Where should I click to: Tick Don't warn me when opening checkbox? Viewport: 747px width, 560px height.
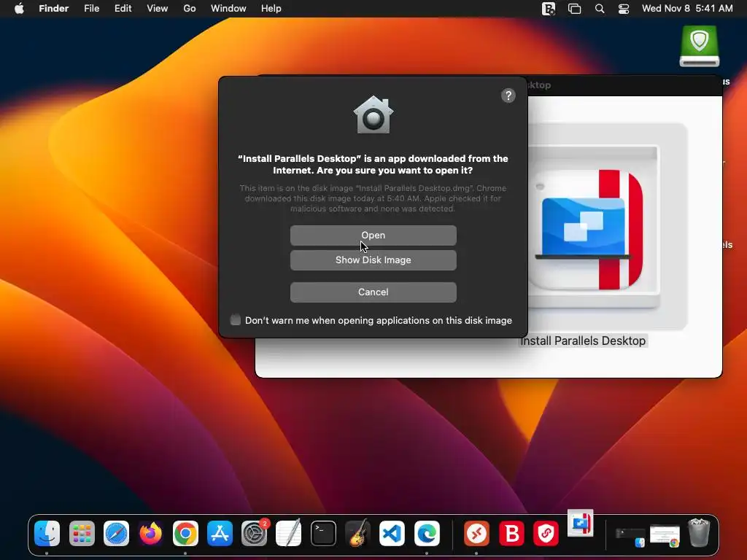(236, 320)
